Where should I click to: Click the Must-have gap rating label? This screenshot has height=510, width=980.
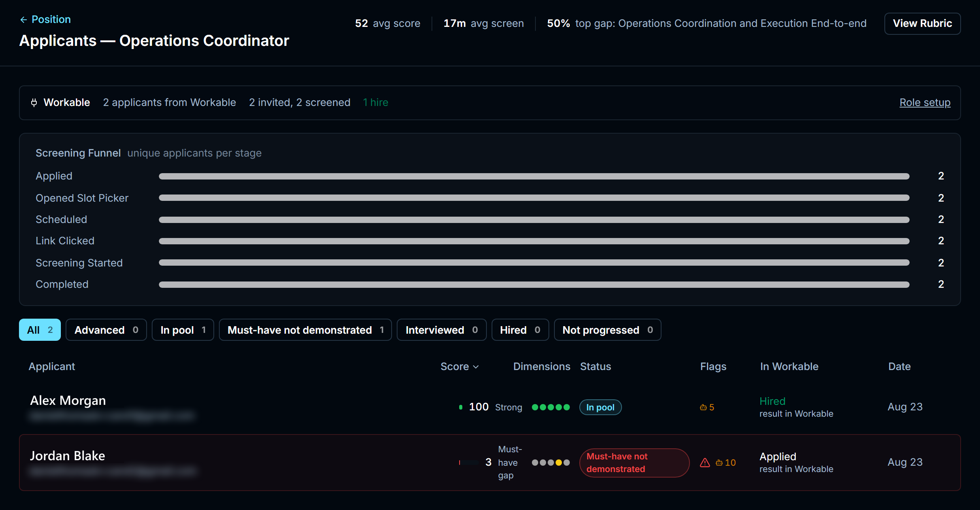[x=510, y=463]
